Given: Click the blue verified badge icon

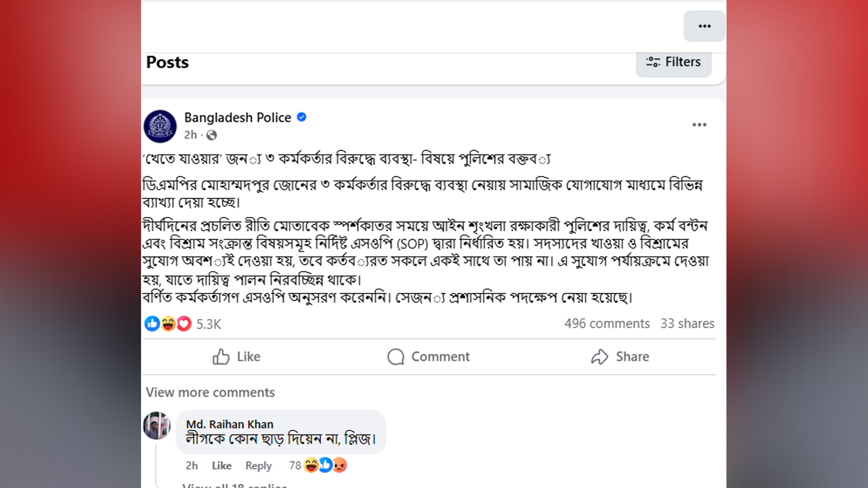Looking at the screenshot, I should 302,117.
